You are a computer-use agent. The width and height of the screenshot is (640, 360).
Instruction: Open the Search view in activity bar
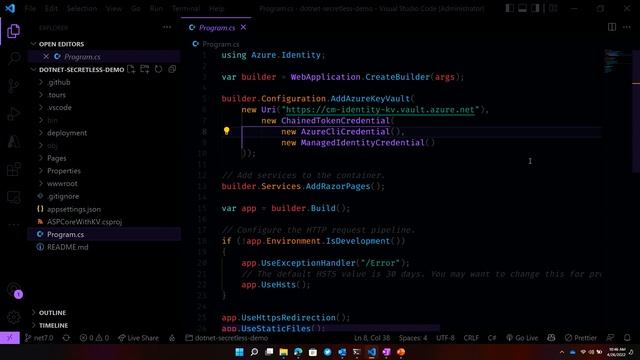point(14,59)
